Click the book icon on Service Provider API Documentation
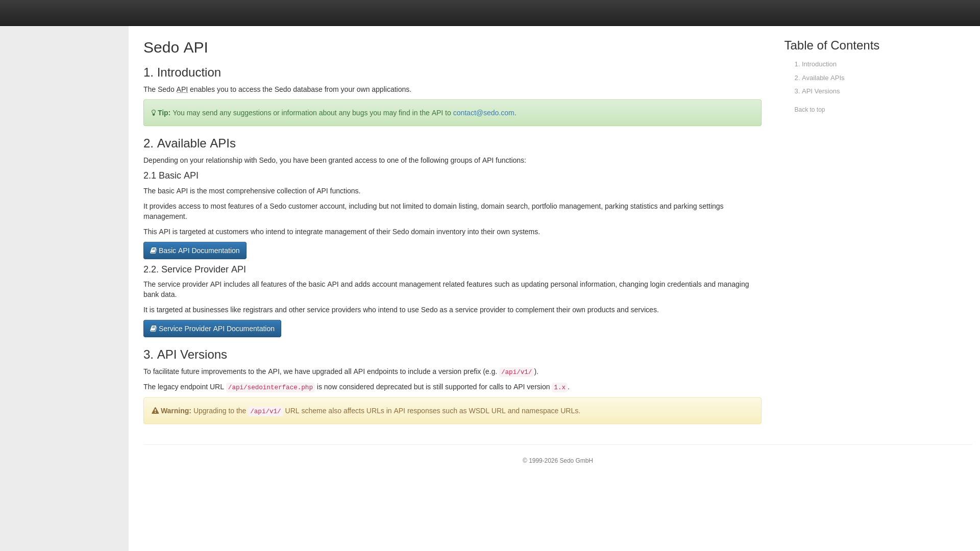Screen dimensions: 980x551 153,329
